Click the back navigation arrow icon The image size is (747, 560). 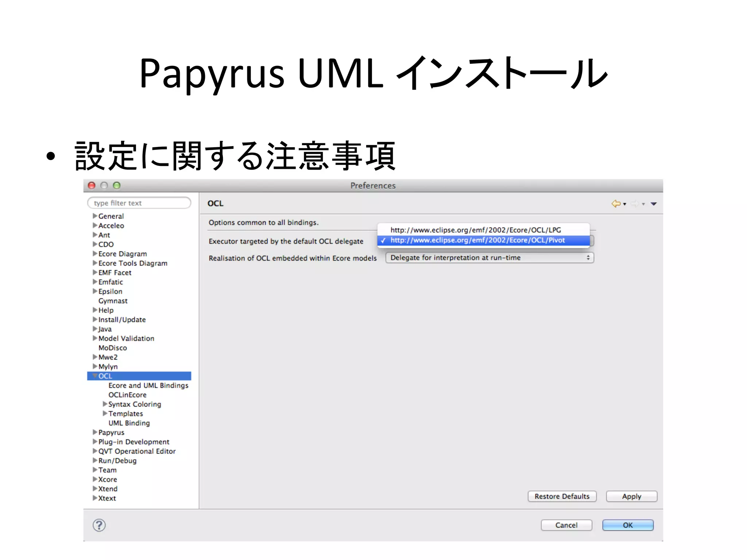(x=616, y=204)
